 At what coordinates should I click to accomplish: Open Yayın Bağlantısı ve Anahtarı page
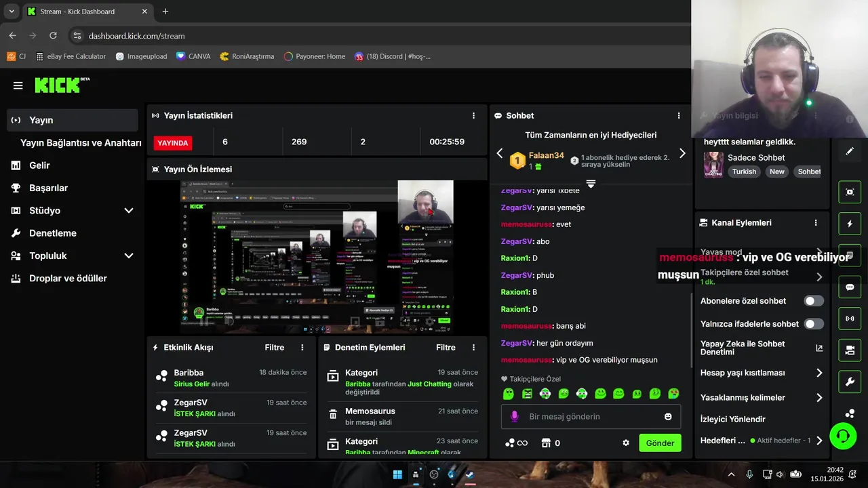pos(81,143)
